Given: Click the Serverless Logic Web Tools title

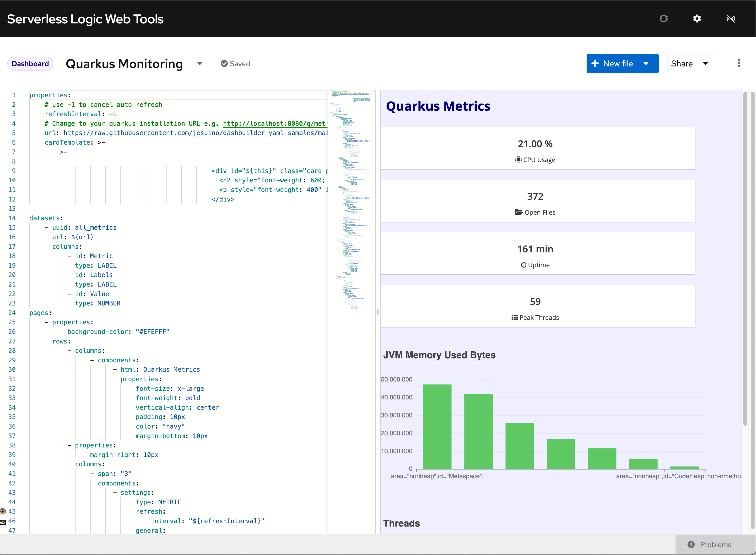Looking at the screenshot, I should (x=85, y=19).
